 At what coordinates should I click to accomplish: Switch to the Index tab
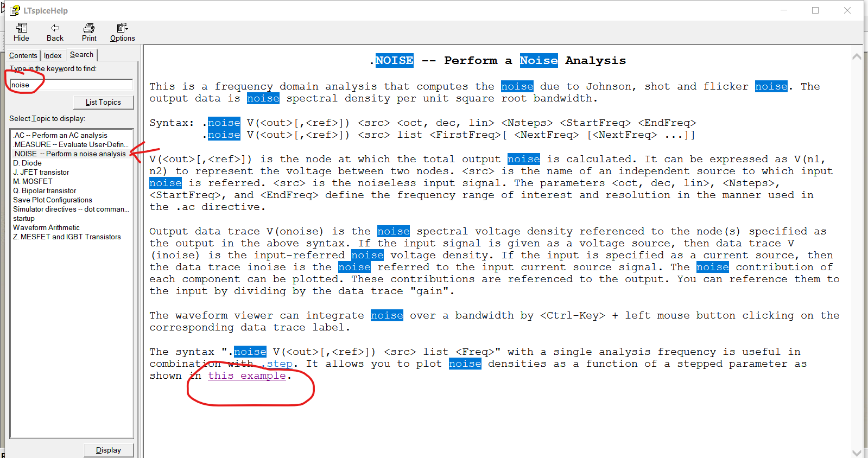click(53, 55)
